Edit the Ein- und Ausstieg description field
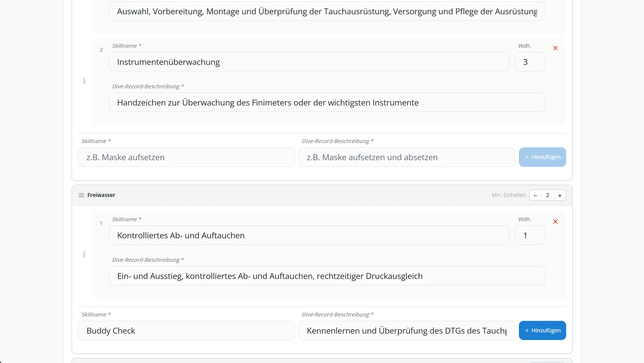 tap(327, 276)
